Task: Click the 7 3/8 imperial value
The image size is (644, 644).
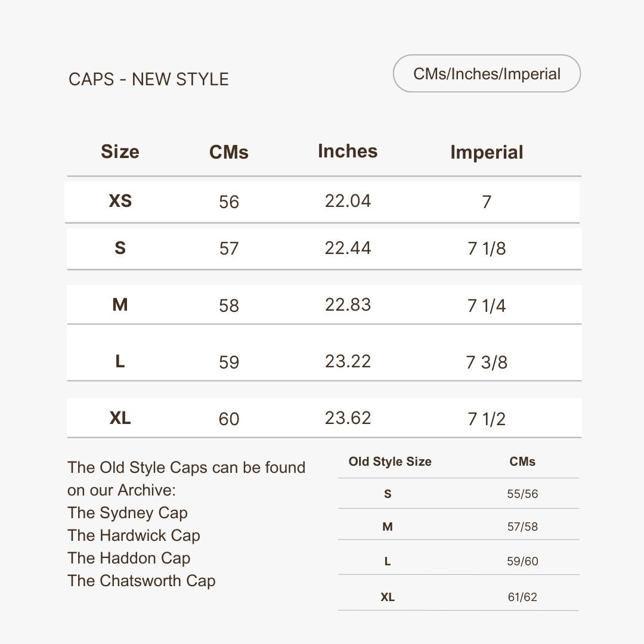Action: 487,362
